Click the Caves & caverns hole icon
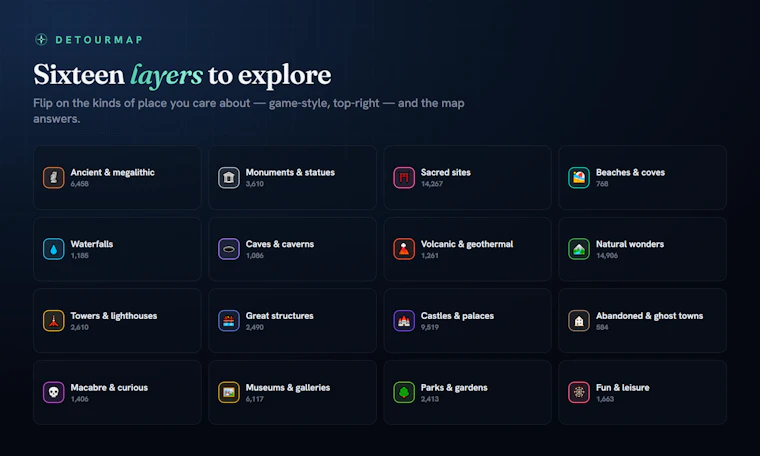This screenshot has height=456, width=760. click(x=229, y=249)
